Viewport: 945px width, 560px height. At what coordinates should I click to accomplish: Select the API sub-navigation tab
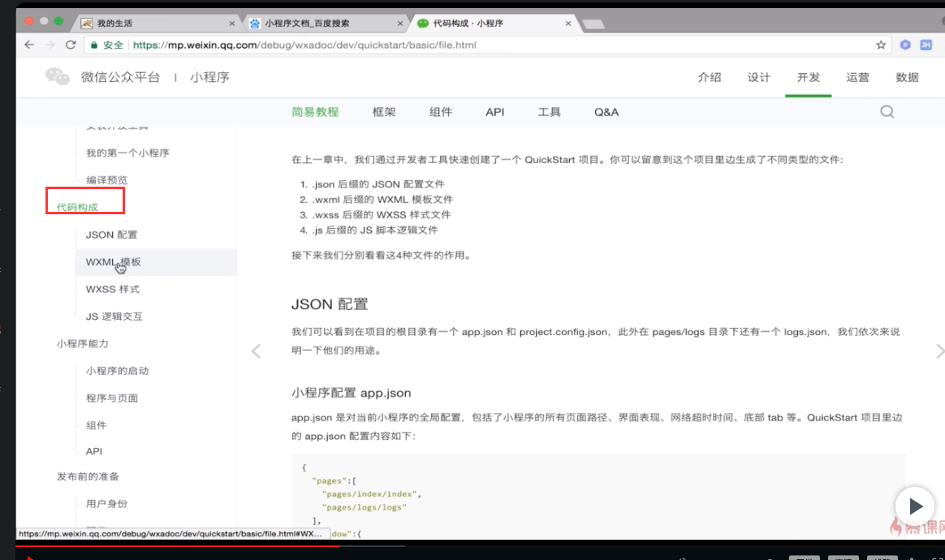(x=494, y=112)
